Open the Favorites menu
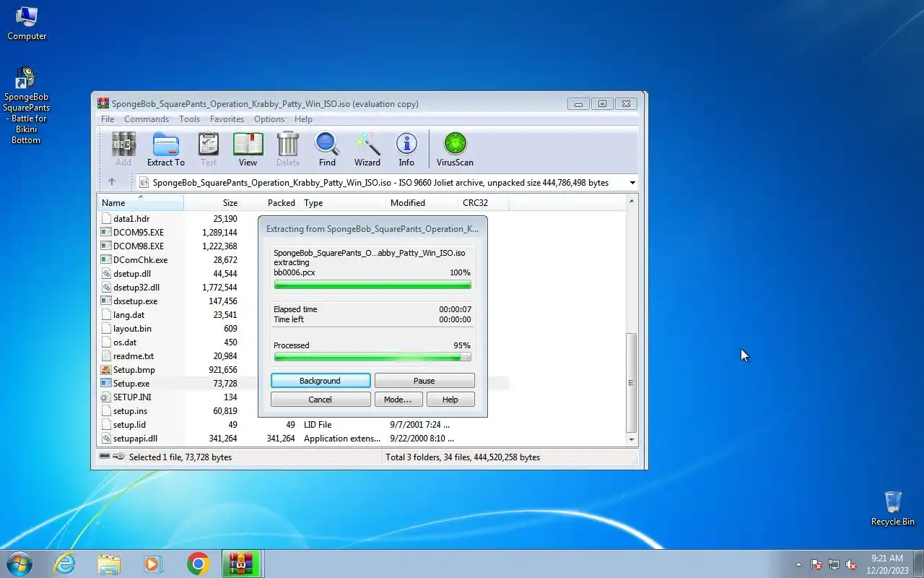924x578 pixels. (227, 119)
